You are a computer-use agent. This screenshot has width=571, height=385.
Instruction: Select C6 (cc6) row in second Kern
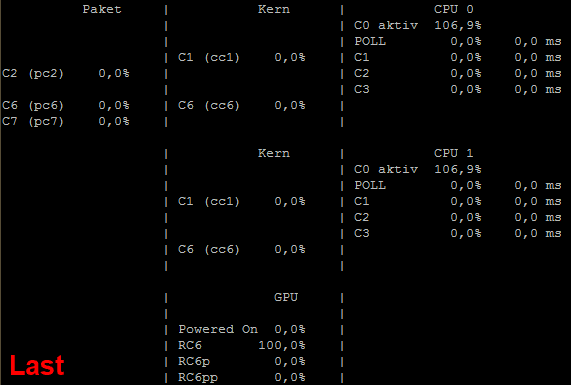pos(242,250)
